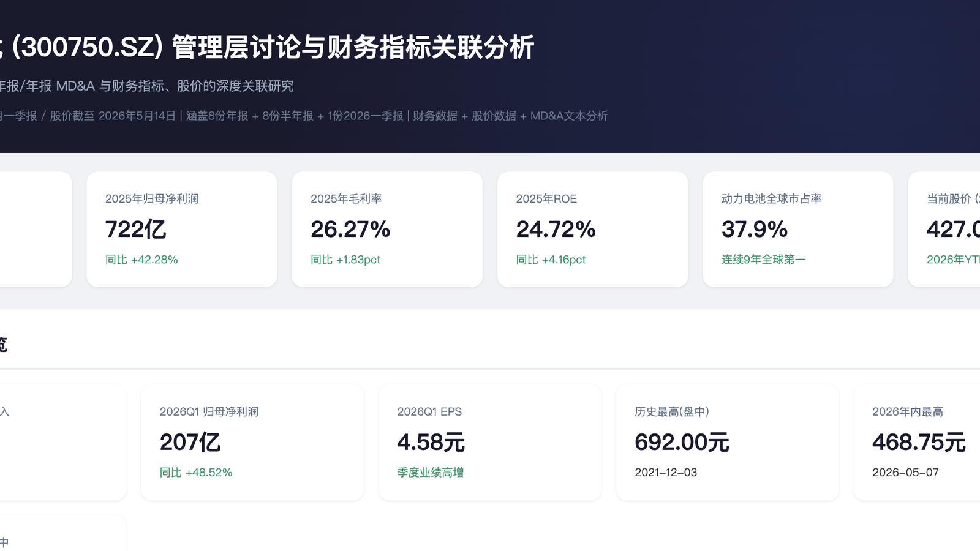Click the 24.72% ROE value

click(x=556, y=229)
